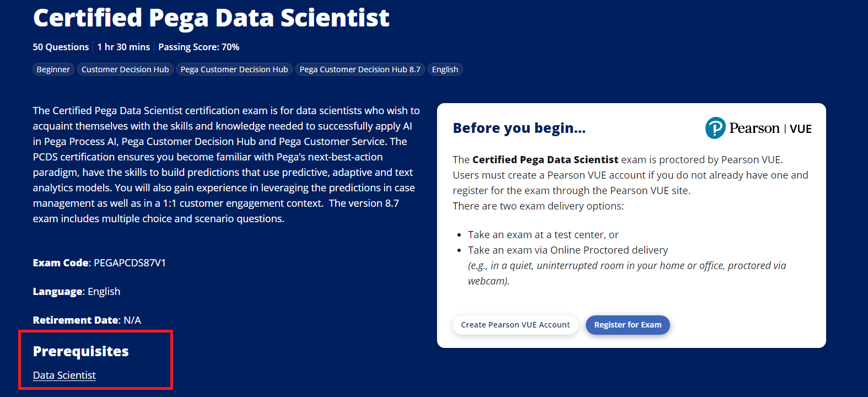Click the Pega Customer Decision Hub 8.7 tag
This screenshot has height=397, width=868.
tap(360, 69)
